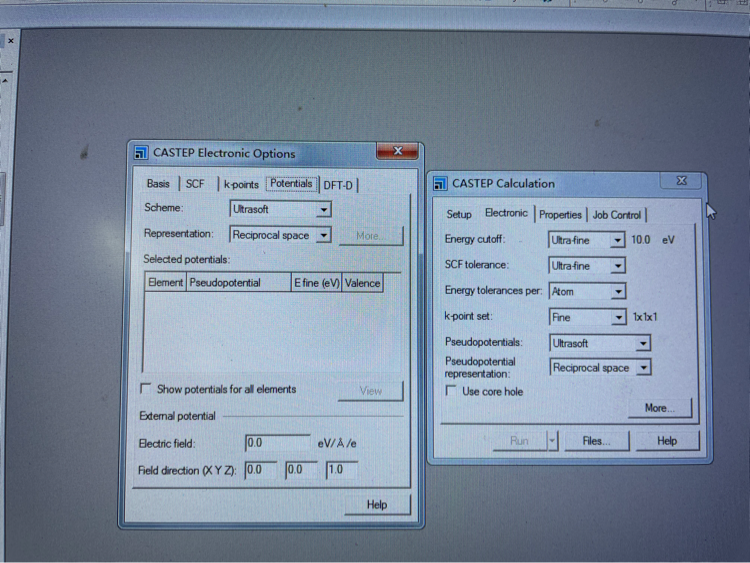750x563 pixels.
Task: Open the Files... button
Action: point(596,441)
